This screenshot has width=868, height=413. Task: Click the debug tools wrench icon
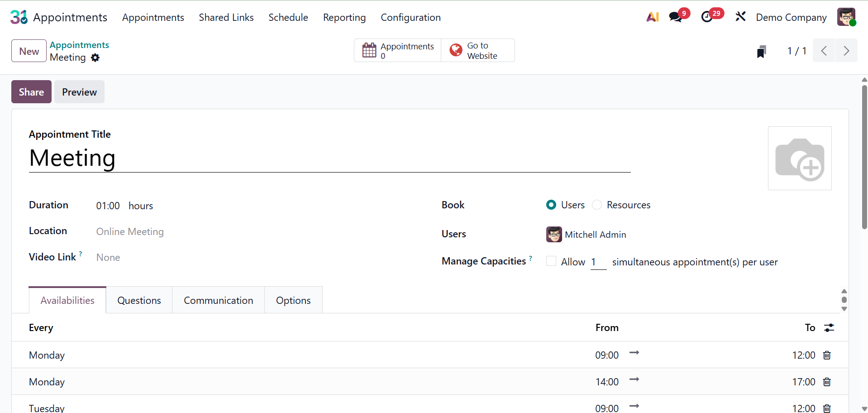pyautogui.click(x=740, y=17)
